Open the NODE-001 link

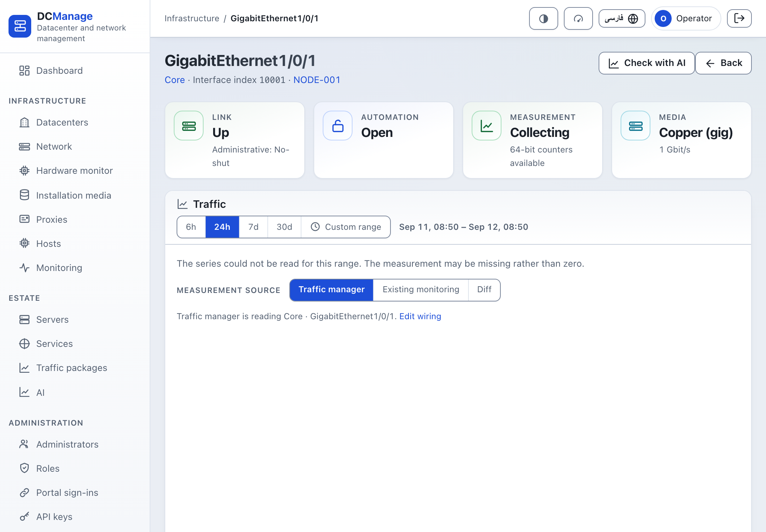point(317,80)
